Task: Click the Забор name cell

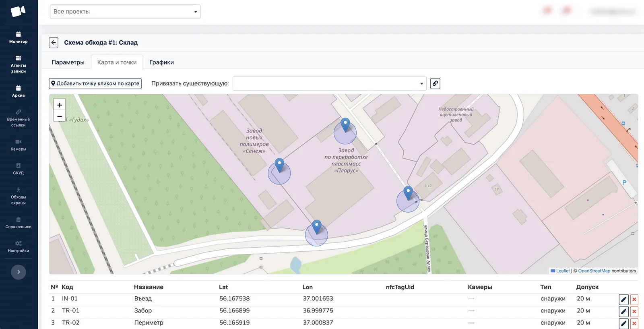Action: pos(143,311)
